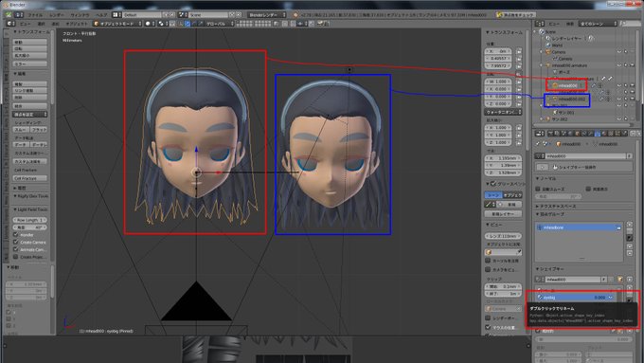The image size is (644, 363).
Task: Toggle 自動スムーズ checkbox
Action: click(538, 189)
